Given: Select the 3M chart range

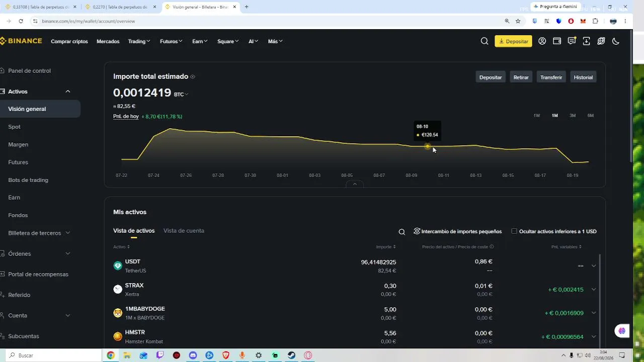Looking at the screenshot, I should (x=573, y=116).
